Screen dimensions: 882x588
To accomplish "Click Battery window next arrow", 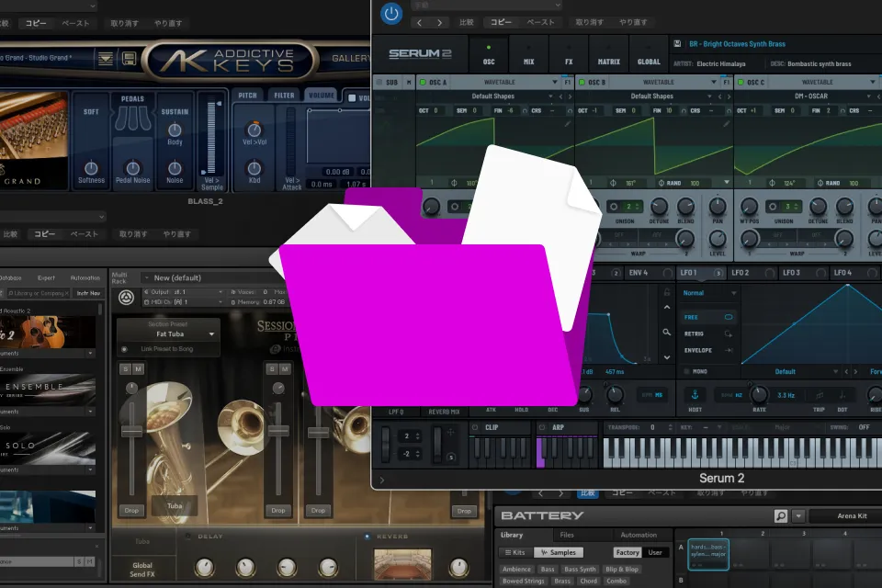I will [560, 493].
